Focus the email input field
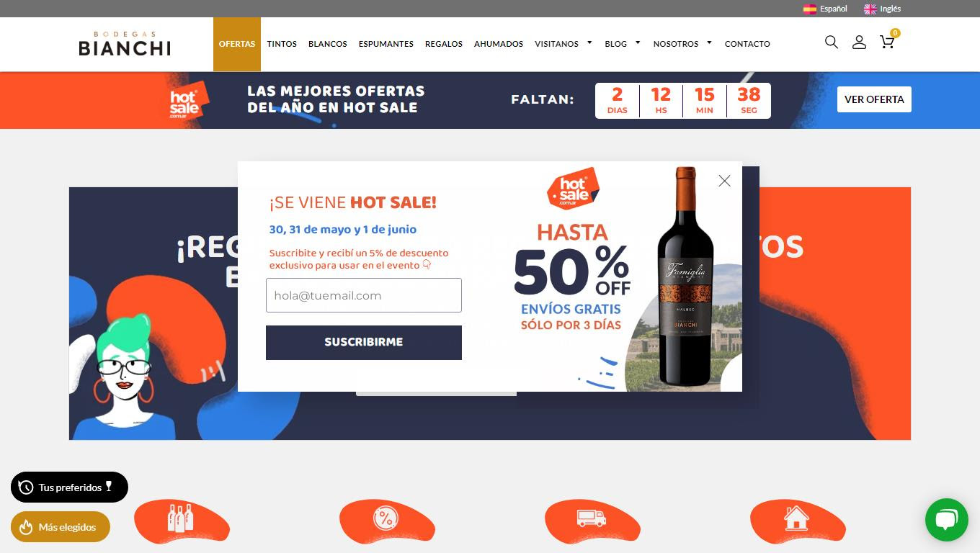Screen dimensions: 980x553 tap(364, 295)
